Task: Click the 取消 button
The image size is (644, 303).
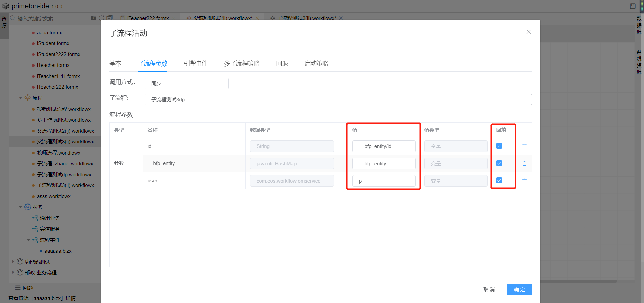Action: [x=489, y=289]
